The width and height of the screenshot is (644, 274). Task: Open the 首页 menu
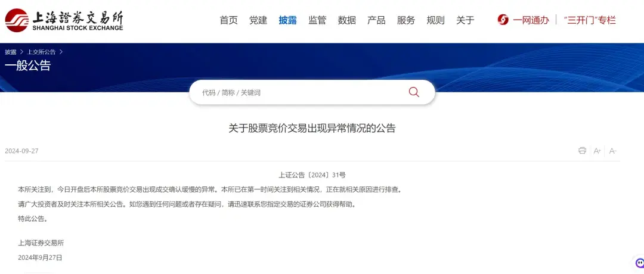click(229, 20)
